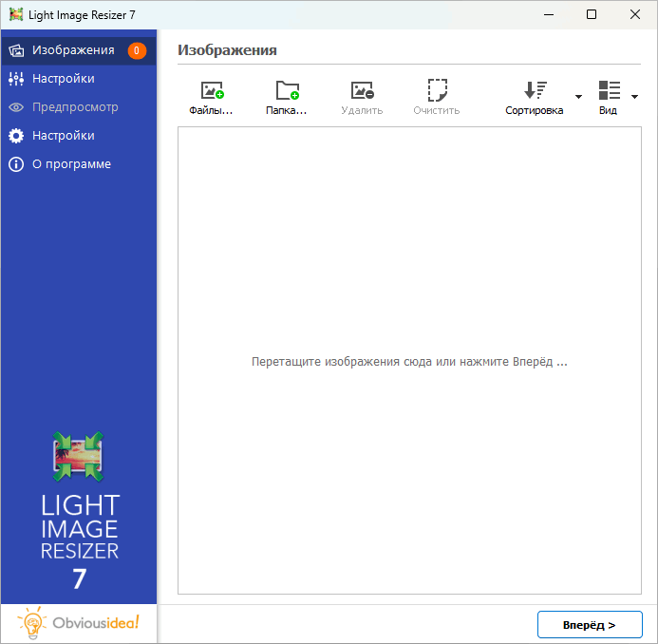Image resolution: width=658 pixels, height=644 pixels.
Task: Click the Вперёд > button
Action: 590,625
